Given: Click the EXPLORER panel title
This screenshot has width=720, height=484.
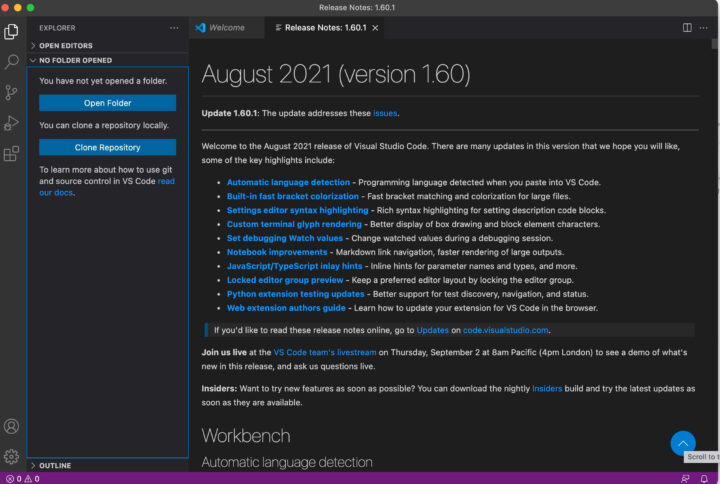Looking at the screenshot, I should [57, 28].
